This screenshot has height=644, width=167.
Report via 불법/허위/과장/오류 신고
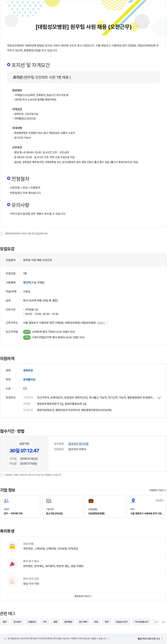[x=150, y=638]
